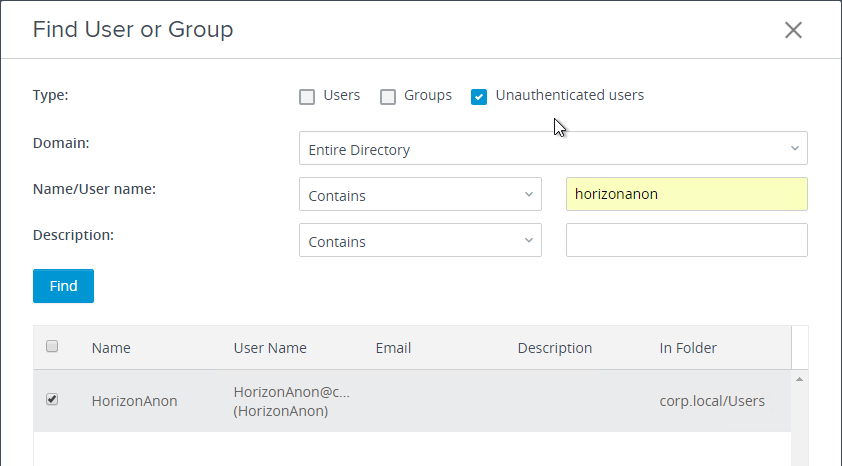Sort results by Description column header

coord(555,348)
